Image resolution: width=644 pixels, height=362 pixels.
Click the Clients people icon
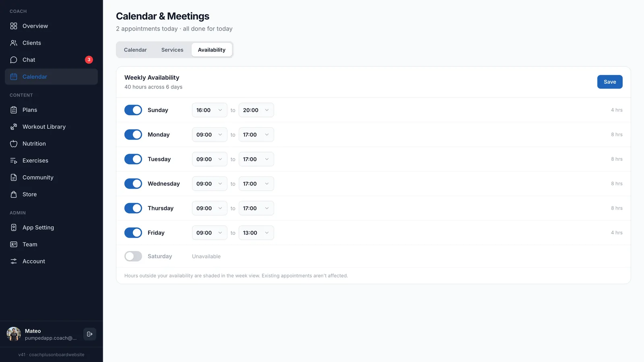click(14, 43)
